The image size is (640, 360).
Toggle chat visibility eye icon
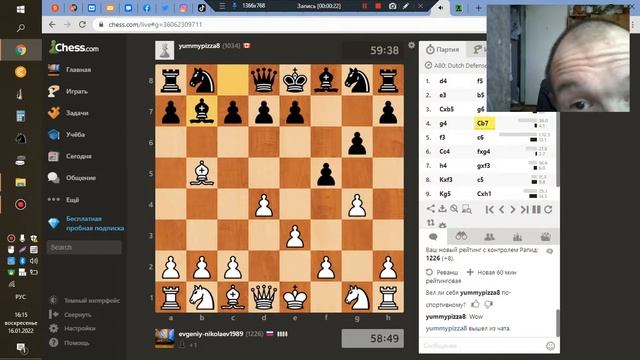(550, 251)
